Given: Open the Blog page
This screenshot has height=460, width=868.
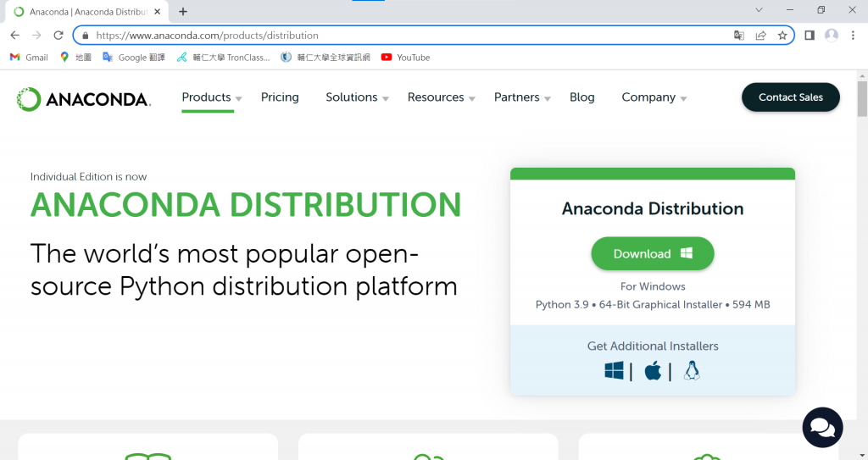Looking at the screenshot, I should coord(582,97).
